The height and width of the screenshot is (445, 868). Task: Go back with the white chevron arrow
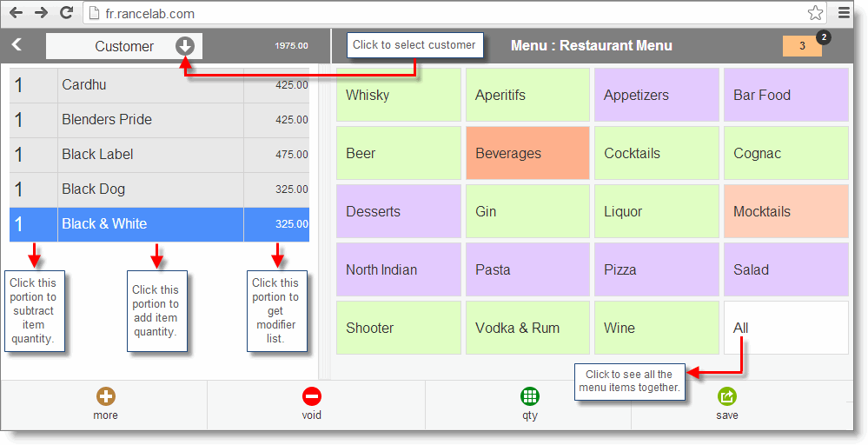point(17,45)
